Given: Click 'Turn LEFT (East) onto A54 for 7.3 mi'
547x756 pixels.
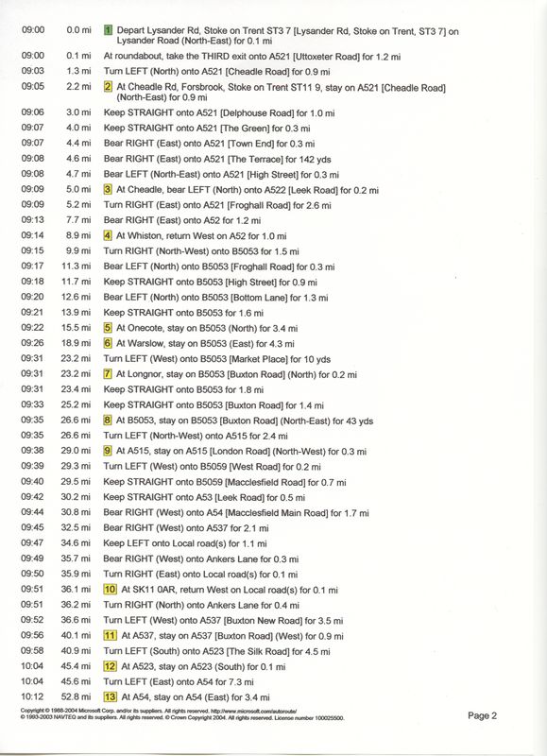Looking at the screenshot, I should [x=179, y=681].
